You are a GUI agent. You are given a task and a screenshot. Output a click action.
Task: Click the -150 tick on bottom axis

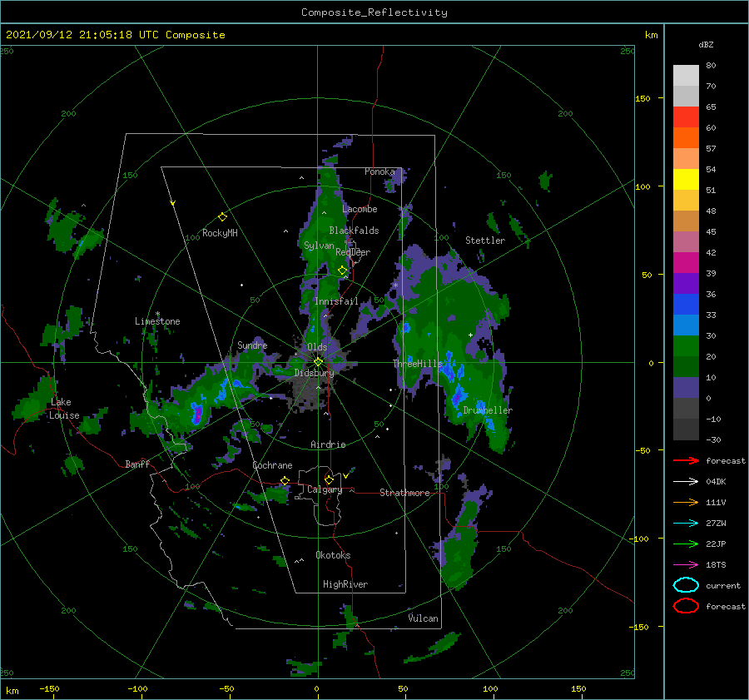[x=49, y=688]
